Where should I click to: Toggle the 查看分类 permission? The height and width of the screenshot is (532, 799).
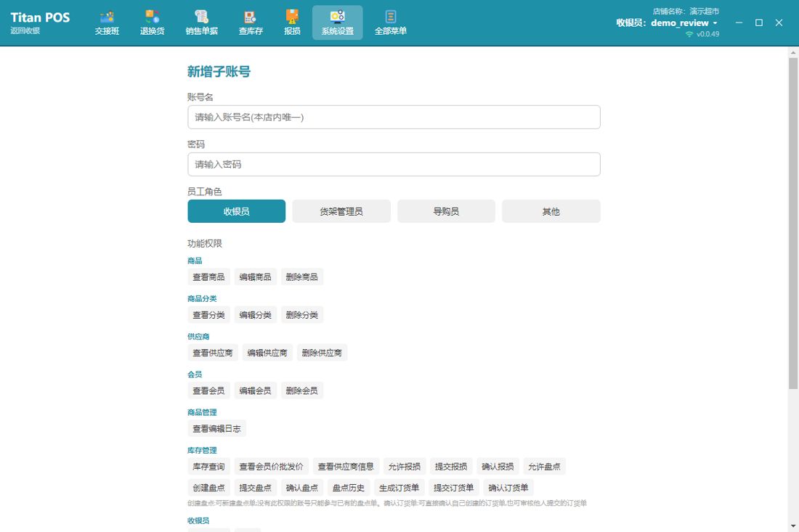(208, 314)
